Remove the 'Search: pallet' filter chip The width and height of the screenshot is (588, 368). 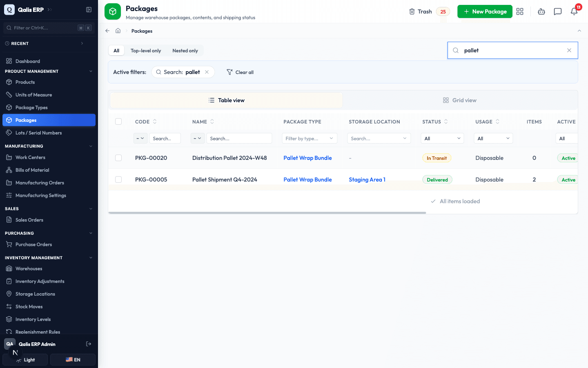207,72
